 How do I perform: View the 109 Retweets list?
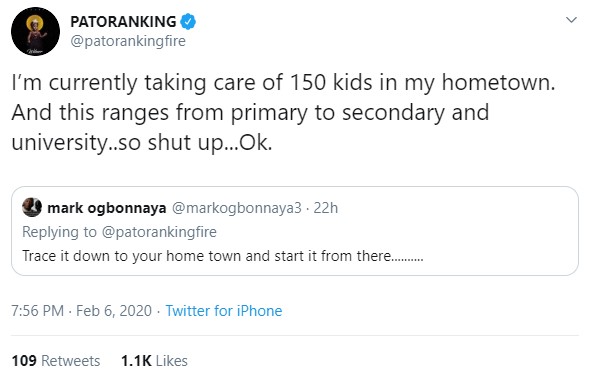point(56,361)
